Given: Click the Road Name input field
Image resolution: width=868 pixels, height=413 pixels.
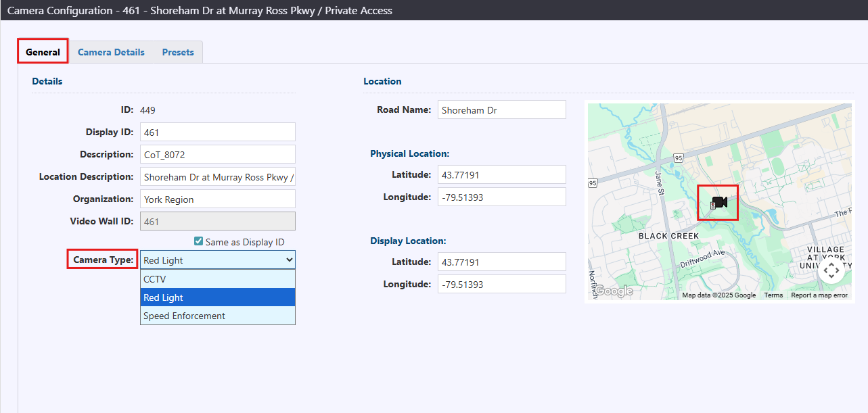Looking at the screenshot, I should pos(501,110).
